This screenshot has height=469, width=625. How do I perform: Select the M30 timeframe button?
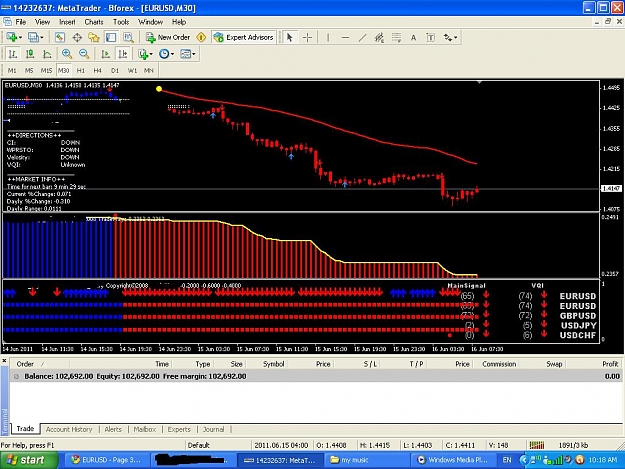[64, 71]
